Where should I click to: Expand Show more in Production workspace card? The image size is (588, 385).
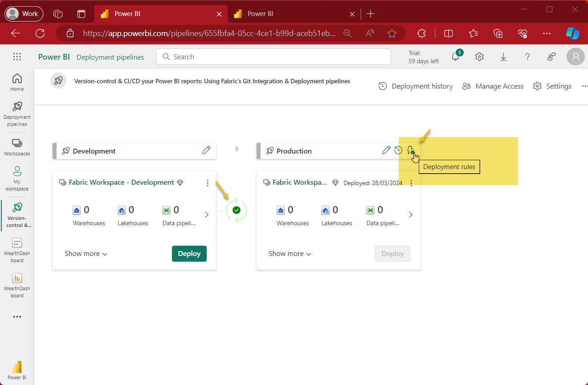(x=289, y=253)
